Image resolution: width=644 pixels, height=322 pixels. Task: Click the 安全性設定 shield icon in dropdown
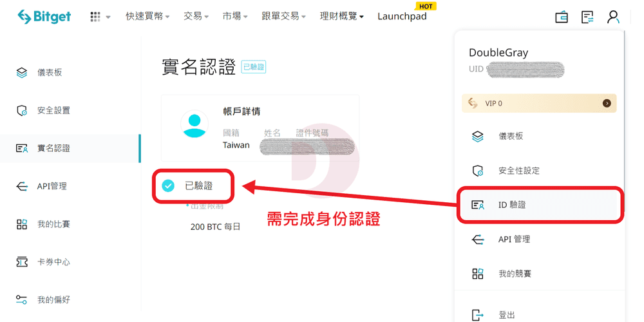click(x=478, y=171)
